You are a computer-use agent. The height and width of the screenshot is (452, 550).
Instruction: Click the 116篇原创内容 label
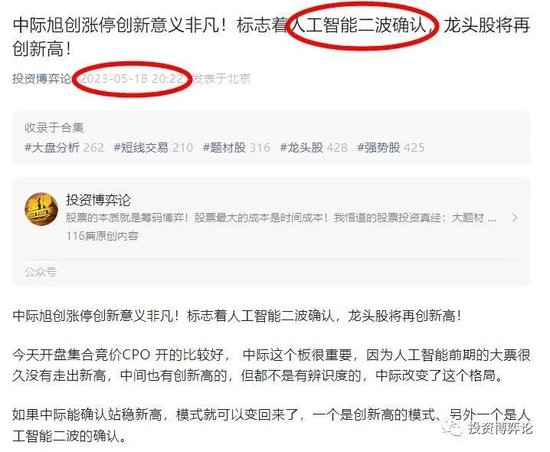pos(102,236)
